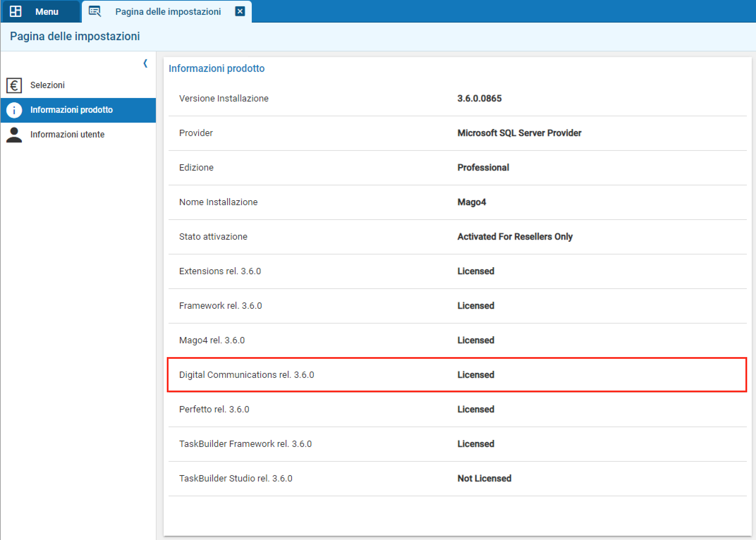Select Licensed status for Perfetto
The width and height of the screenshot is (756, 540).
tap(476, 409)
